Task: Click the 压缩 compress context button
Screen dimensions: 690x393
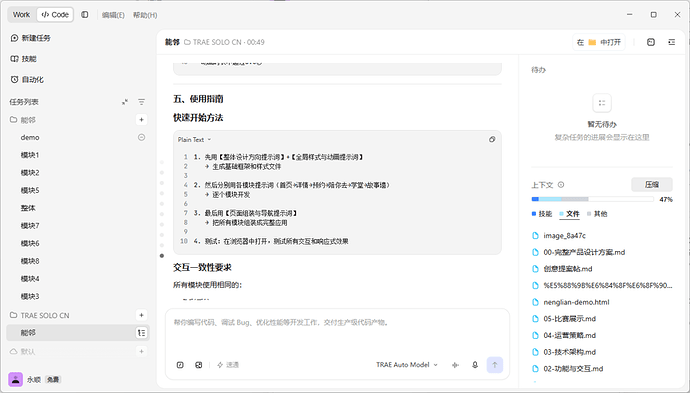Action: (x=652, y=184)
